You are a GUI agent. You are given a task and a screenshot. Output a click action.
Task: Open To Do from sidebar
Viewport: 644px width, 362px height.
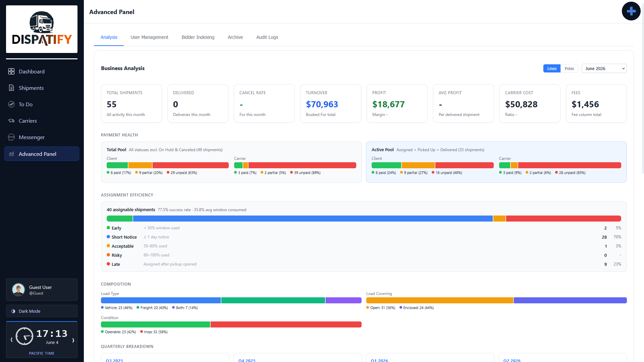click(x=42, y=104)
